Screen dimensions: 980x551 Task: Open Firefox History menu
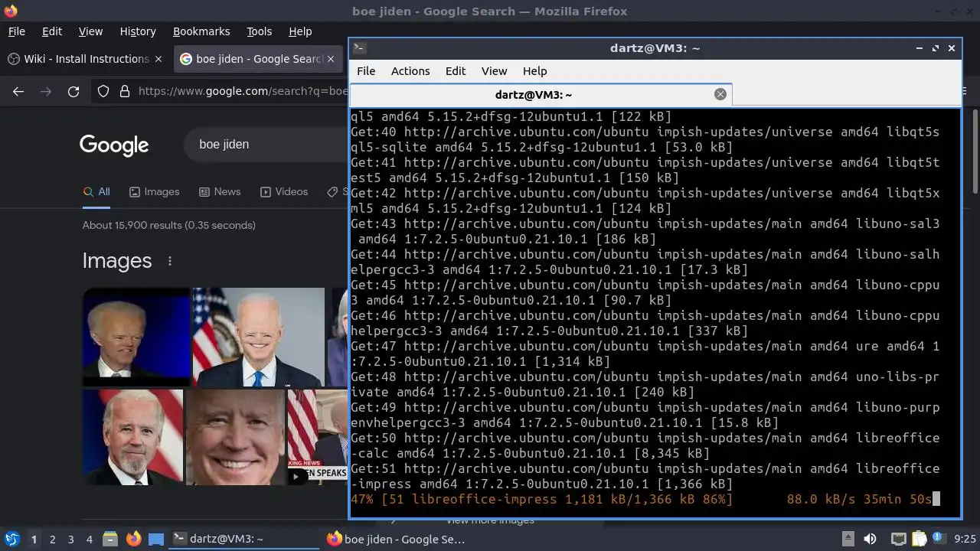[138, 31]
